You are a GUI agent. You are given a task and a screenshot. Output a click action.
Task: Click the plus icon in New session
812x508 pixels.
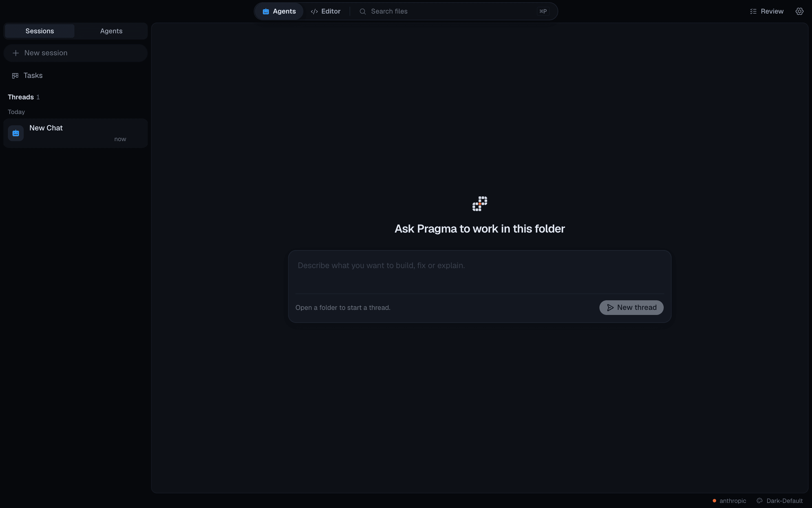coord(16,53)
